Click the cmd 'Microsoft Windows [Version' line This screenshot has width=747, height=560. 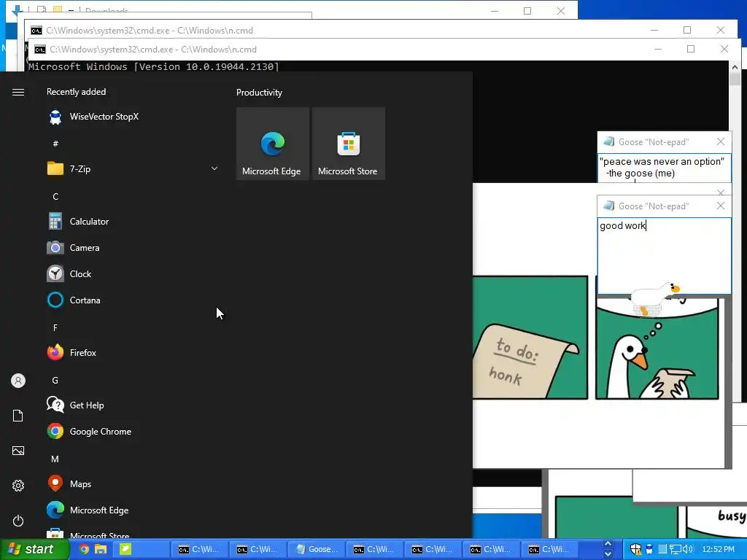pyautogui.click(x=153, y=66)
